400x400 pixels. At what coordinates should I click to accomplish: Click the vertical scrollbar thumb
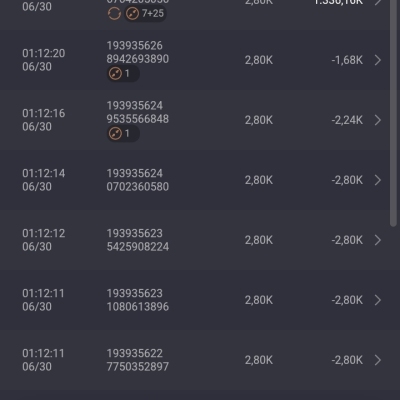(393, 113)
